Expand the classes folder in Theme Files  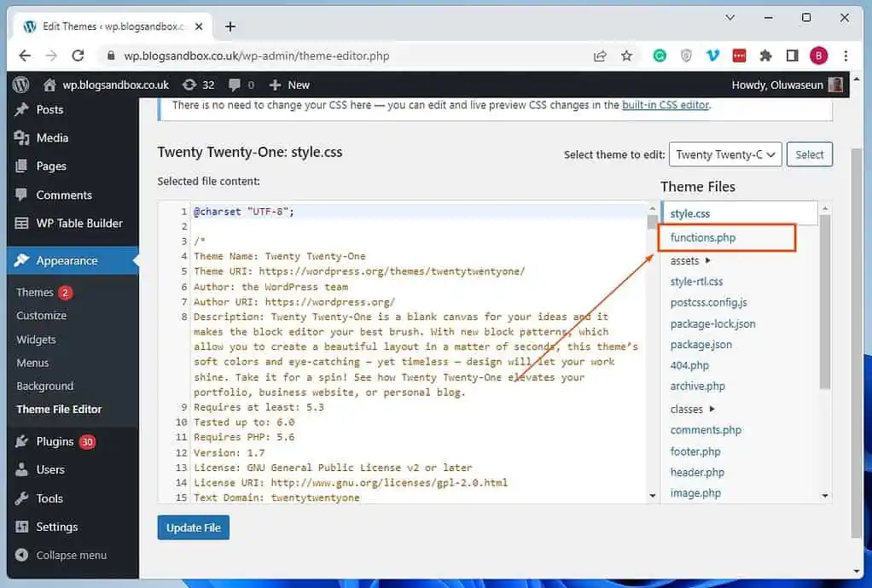[x=688, y=409]
